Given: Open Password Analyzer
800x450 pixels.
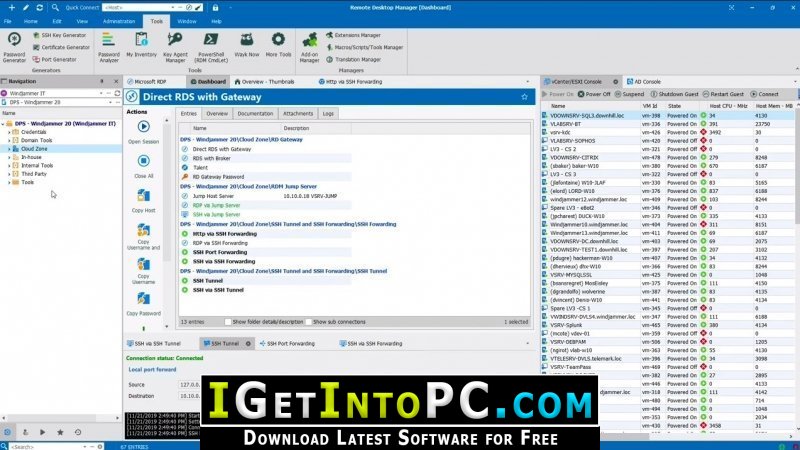Looking at the screenshot, I should 109,47.
